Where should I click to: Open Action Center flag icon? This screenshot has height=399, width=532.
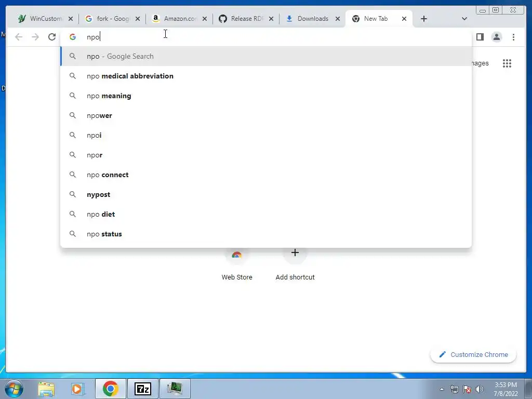[x=467, y=389]
